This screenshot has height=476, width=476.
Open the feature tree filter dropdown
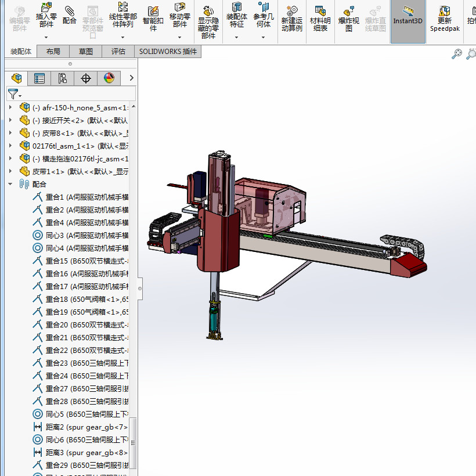coord(15,94)
